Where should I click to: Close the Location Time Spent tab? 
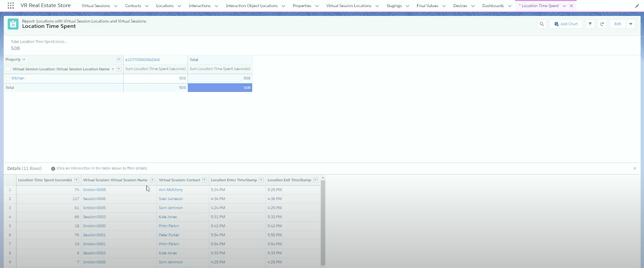(571, 6)
